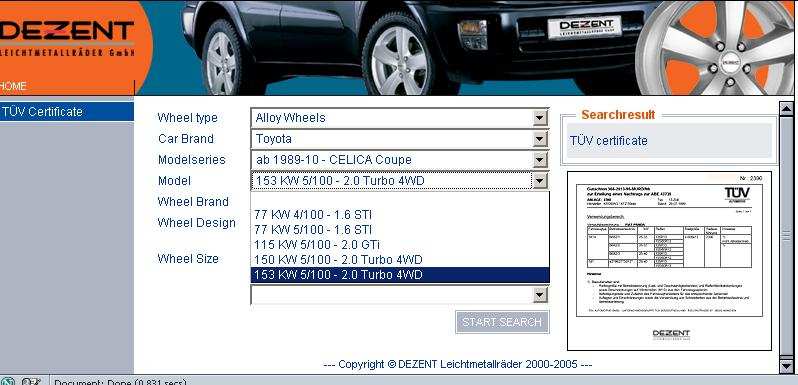Open the TÜV Certificate sidebar item
This screenshot has width=798, height=385.
click(x=67, y=112)
